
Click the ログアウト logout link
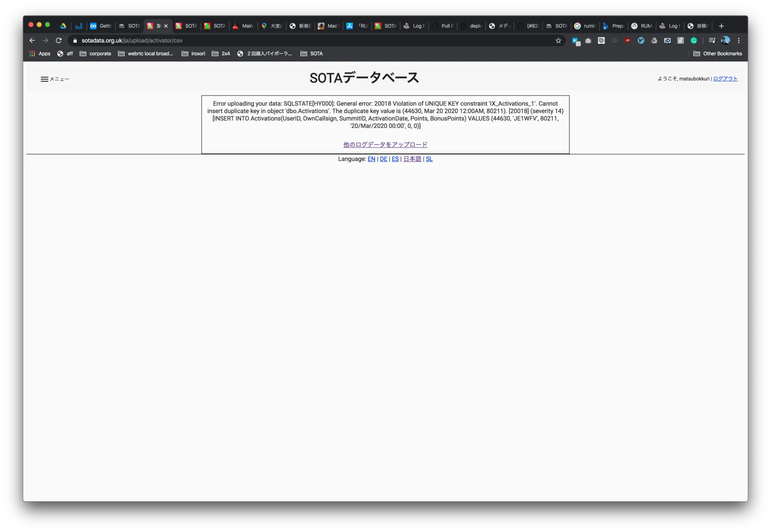(x=725, y=79)
